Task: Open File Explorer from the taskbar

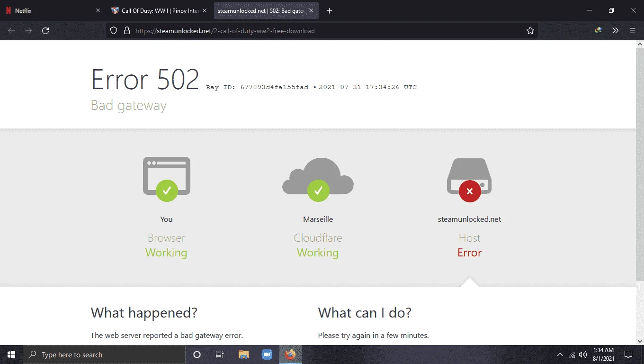Action: (243, 355)
